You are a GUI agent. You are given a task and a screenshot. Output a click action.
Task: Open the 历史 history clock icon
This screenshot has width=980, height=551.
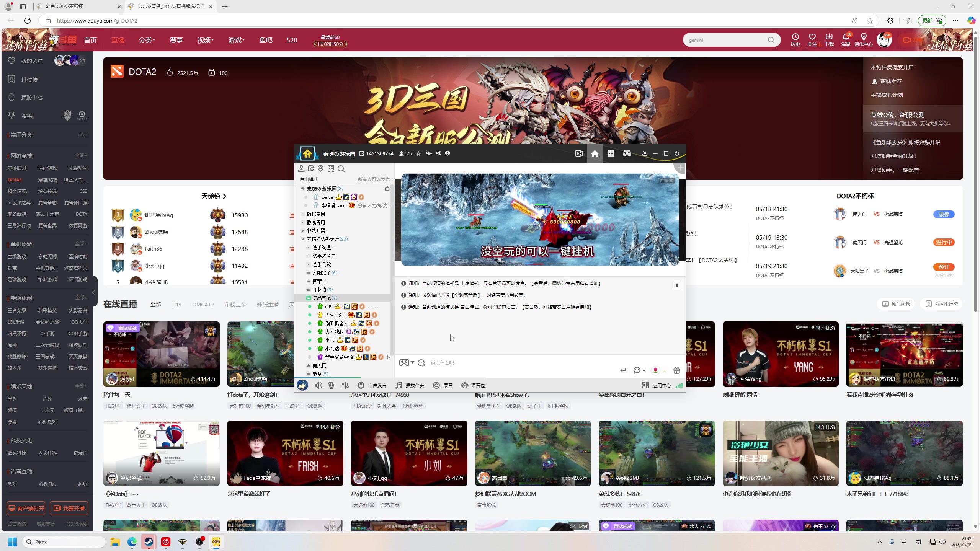[795, 39]
